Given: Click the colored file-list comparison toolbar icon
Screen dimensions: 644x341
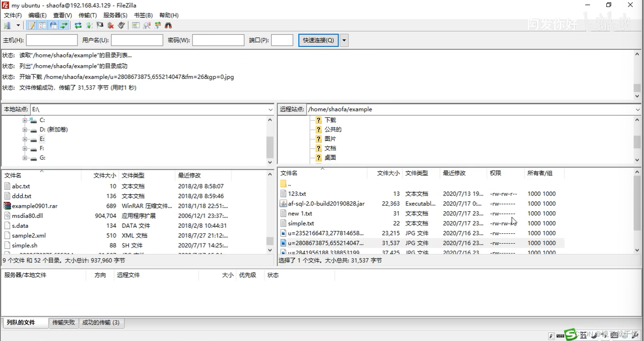Looking at the screenshot, I should pos(136,25).
